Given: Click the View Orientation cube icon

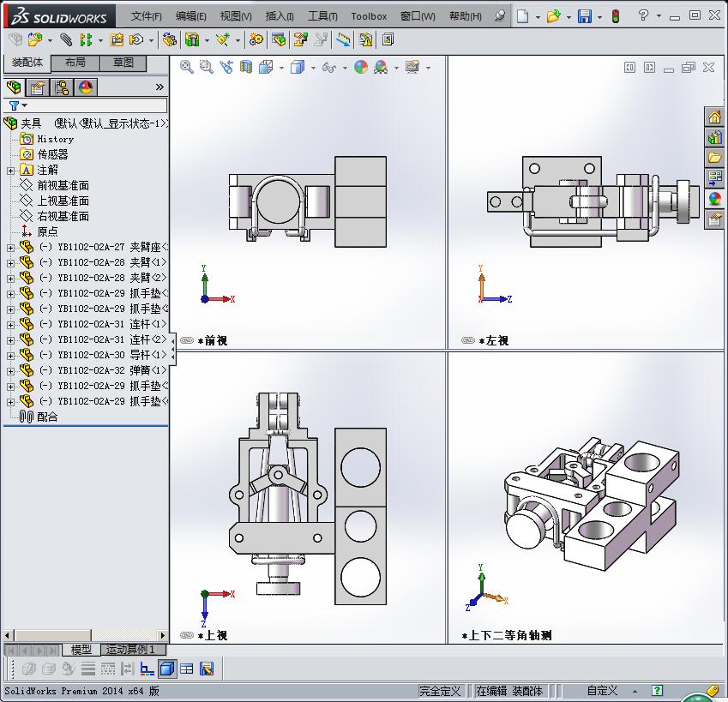Looking at the screenshot, I should click(x=266, y=67).
